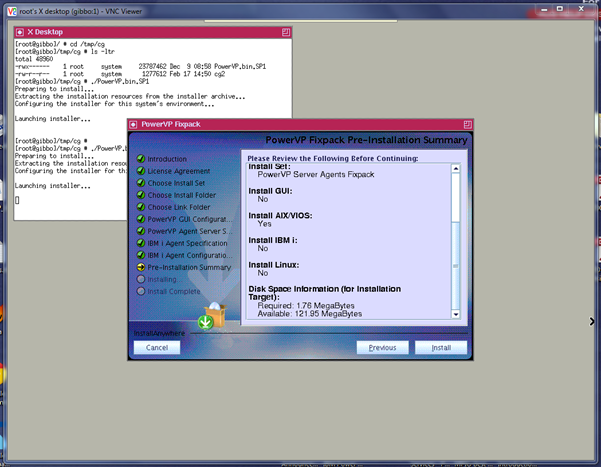Click 'Required: 1.76 MegaBytes' text
The image size is (601, 467).
[306, 306]
